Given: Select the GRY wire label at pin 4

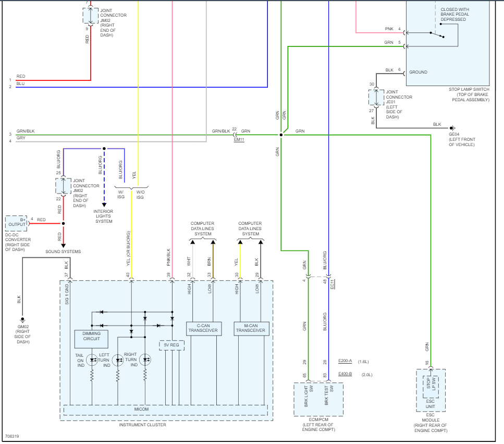Looking at the screenshot, I should pyautogui.click(x=21, y=138).
